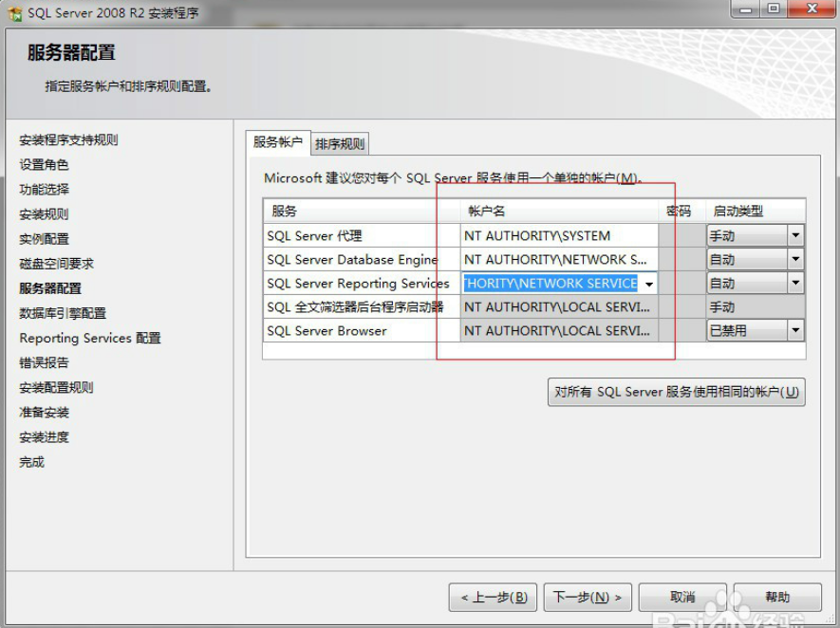Click account name field for SQL Server 代理

point(559,235)
